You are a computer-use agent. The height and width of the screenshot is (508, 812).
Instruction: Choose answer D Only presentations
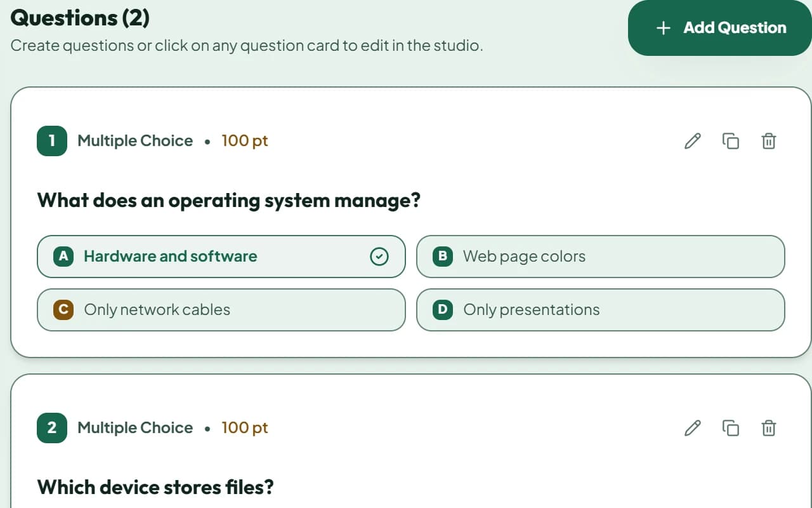coord(600,310)
